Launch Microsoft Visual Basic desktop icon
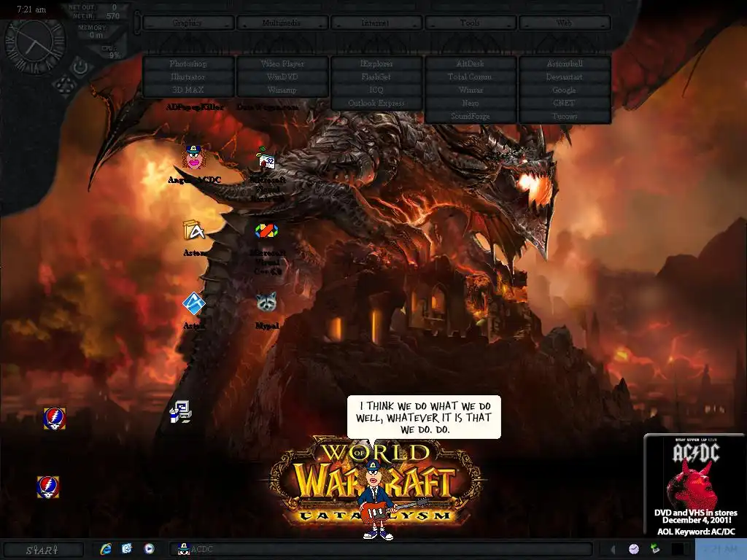 (x=267, y=160)
